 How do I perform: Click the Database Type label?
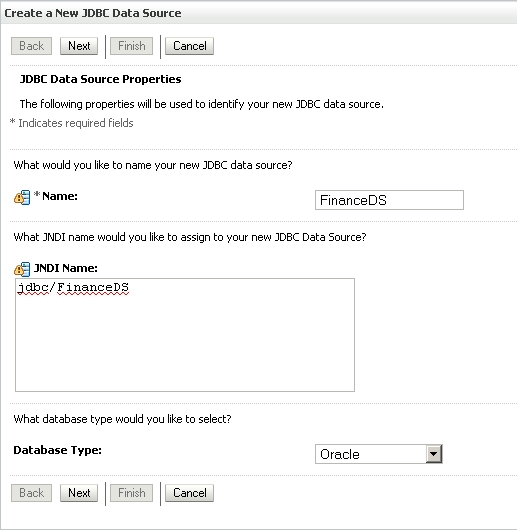tap(57, 450)
